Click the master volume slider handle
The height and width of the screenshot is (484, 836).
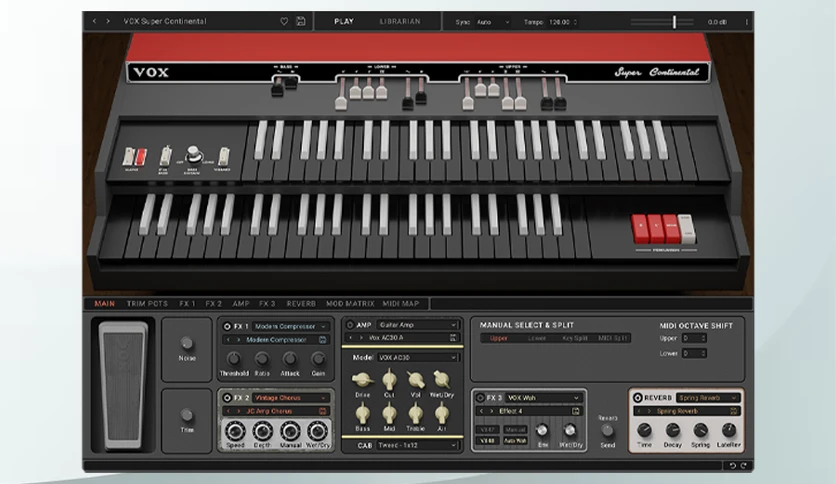(674, 22)
